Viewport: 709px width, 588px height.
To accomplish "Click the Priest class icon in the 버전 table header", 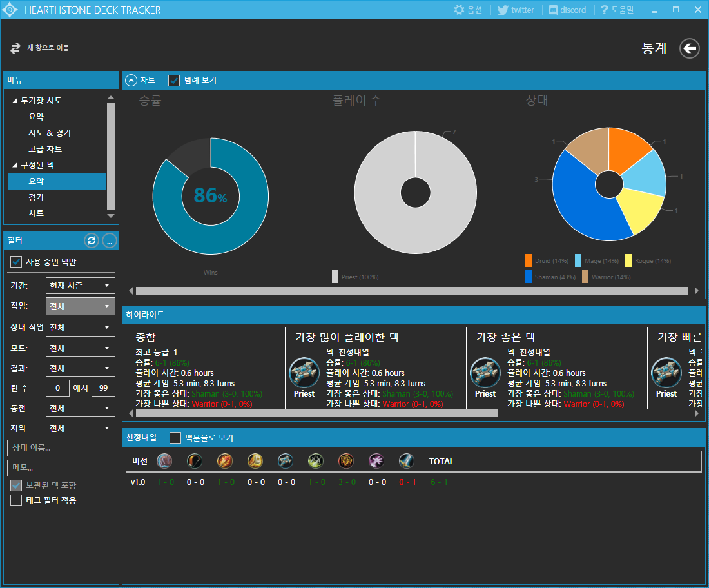I will click(x=286, y=461).
